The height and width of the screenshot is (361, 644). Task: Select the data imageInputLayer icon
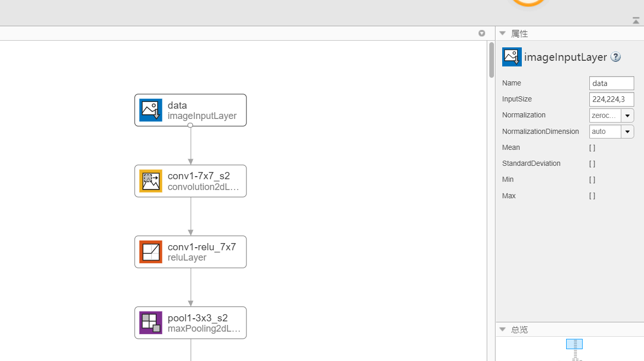coord(151,110)
